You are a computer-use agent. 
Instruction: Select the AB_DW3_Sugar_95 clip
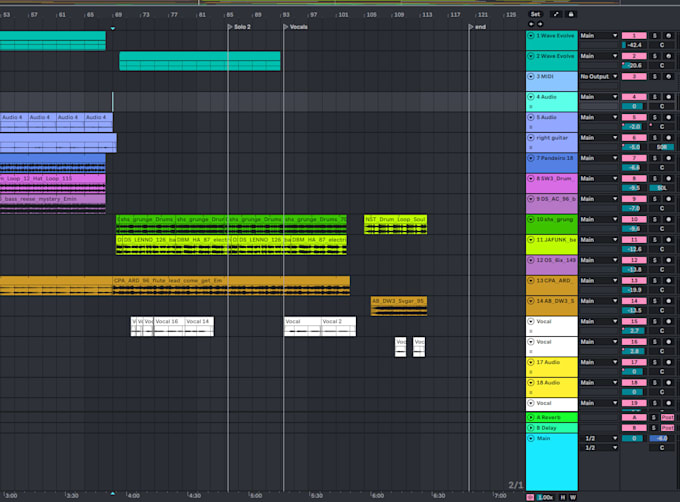pyautogui.click(x=399, y=306)
